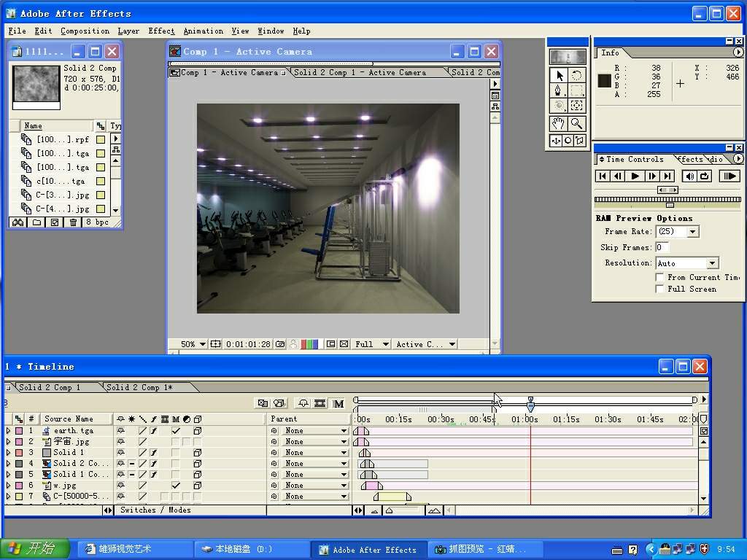Select the Pen tool in the toolbox
This screenshot has width=747, height=560.
tap(559, 91)
